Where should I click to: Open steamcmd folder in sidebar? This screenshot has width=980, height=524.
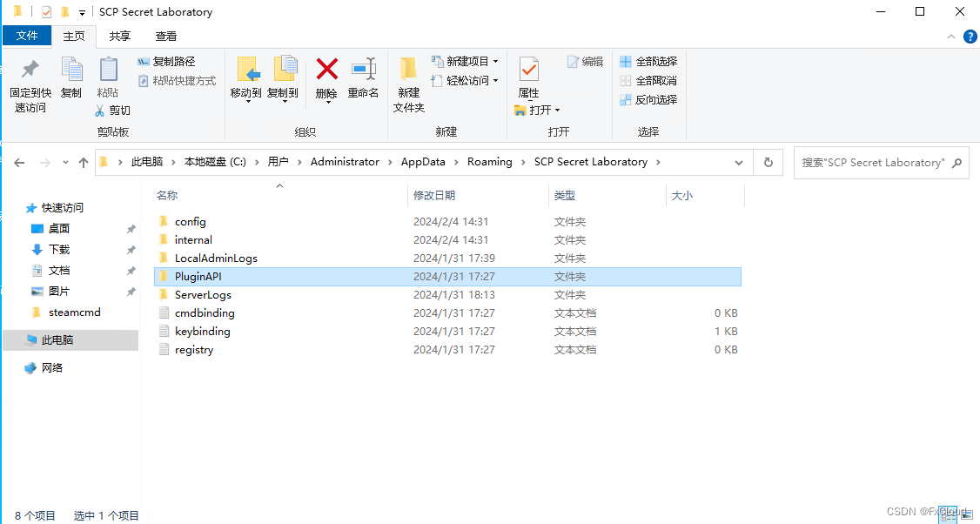(66, 312)
